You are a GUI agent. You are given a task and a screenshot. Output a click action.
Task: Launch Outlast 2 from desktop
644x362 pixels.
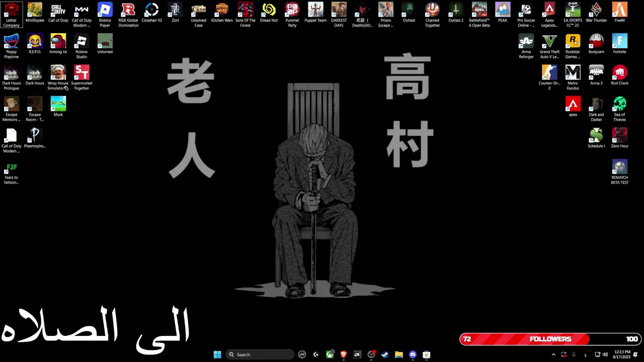456,13
